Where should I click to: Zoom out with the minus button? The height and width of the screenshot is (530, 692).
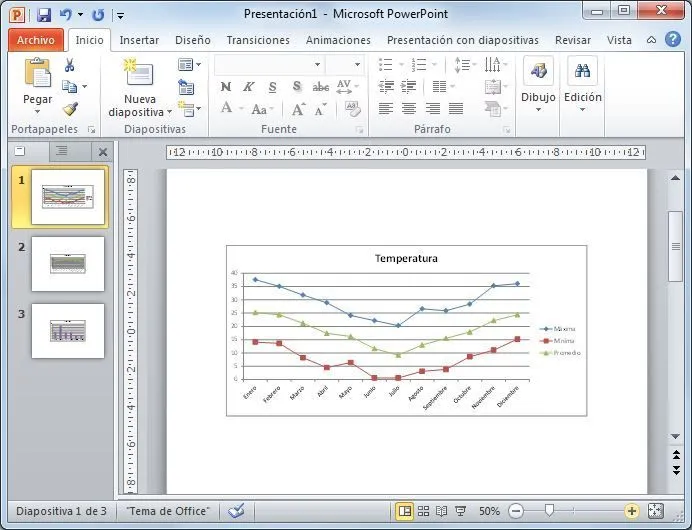pyautogui.click(x=515, y=511)
